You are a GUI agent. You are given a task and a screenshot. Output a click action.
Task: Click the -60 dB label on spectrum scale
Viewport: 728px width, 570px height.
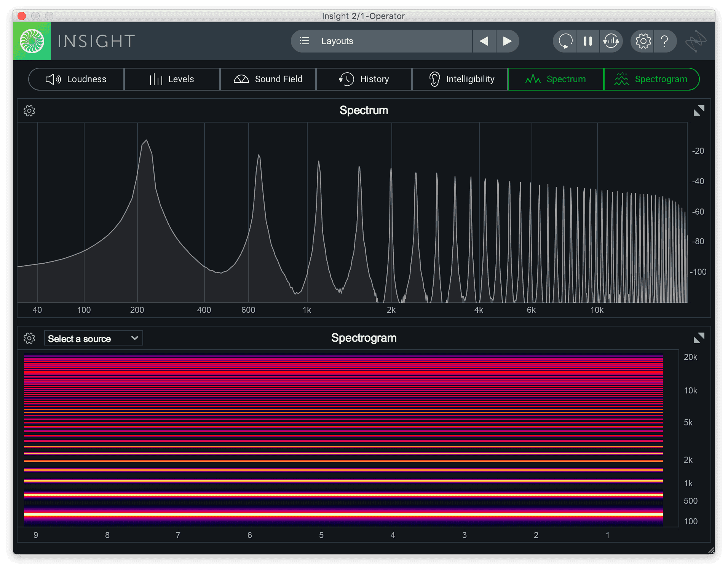(698, 212)
